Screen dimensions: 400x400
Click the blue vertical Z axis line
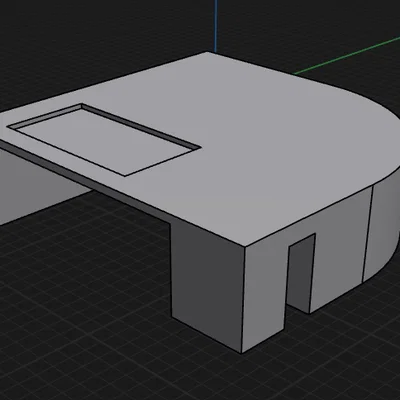coord(216,26)
